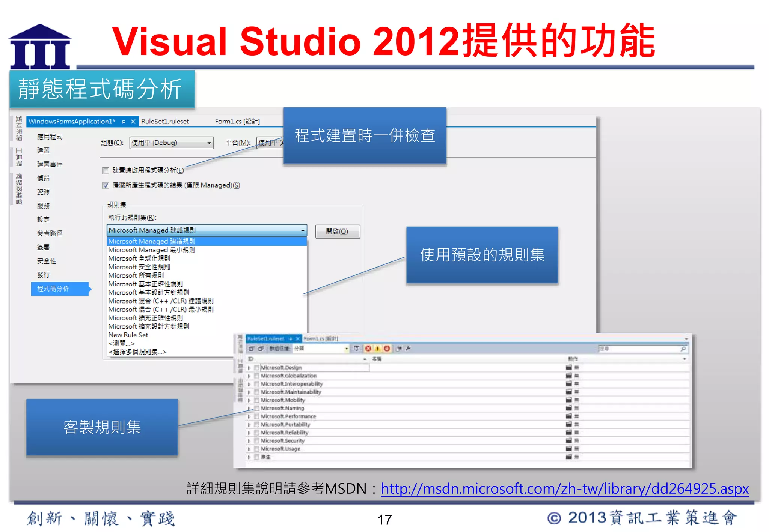Toggle the show-warnings yellow triangle filter icon
The image size is (769, 532).
(377, 349)
